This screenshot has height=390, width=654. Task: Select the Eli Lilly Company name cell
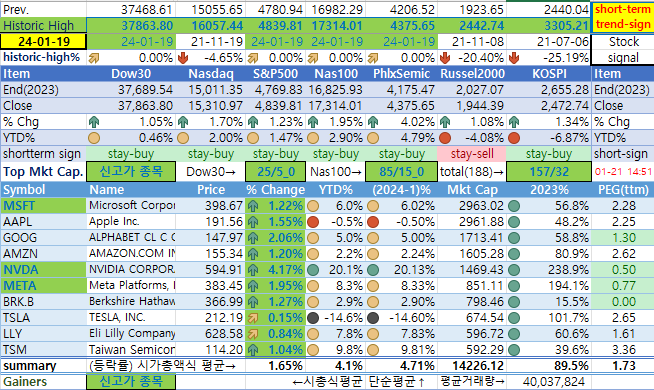(x=131, y=334)
